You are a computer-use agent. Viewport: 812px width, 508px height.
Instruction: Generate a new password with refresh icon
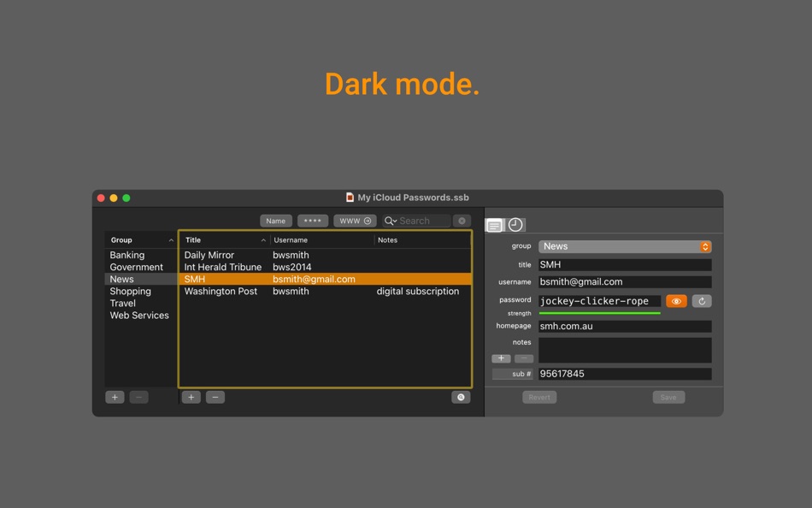(x=702, y=301)
